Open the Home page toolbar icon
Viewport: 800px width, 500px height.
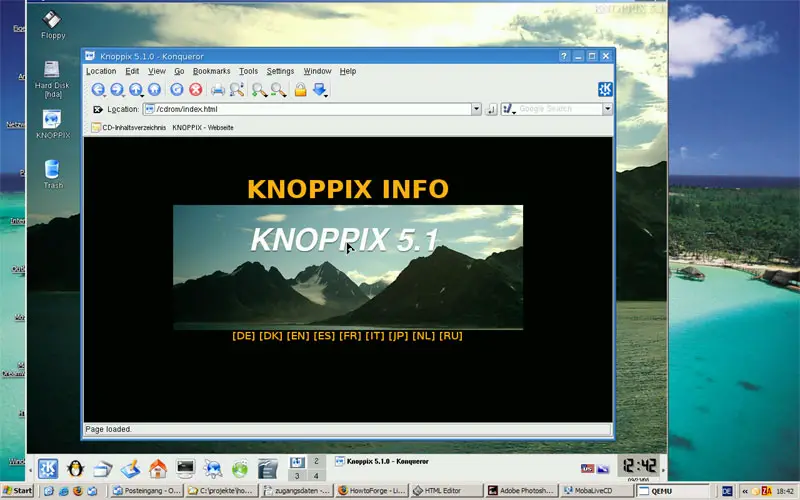(154, 90)
